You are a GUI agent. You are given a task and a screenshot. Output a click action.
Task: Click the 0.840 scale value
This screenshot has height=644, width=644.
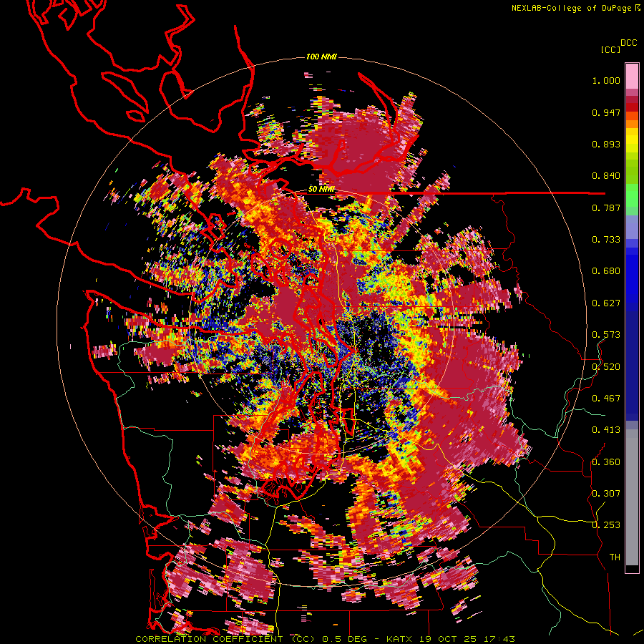[x=606, y=176]
